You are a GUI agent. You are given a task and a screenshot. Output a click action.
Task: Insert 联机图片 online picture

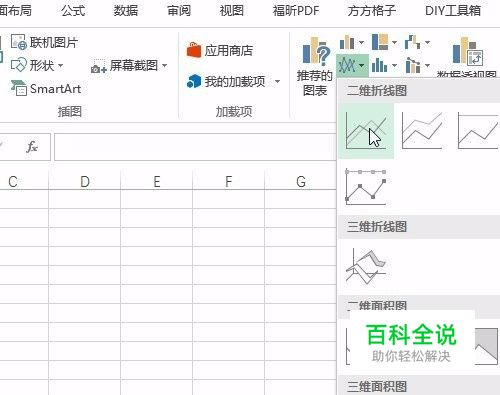click(44, 42)
